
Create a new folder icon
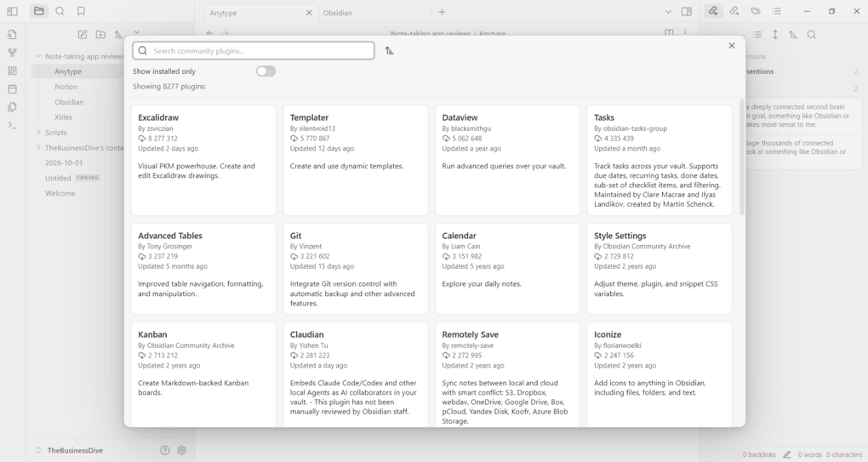click(x=100, y=34)
